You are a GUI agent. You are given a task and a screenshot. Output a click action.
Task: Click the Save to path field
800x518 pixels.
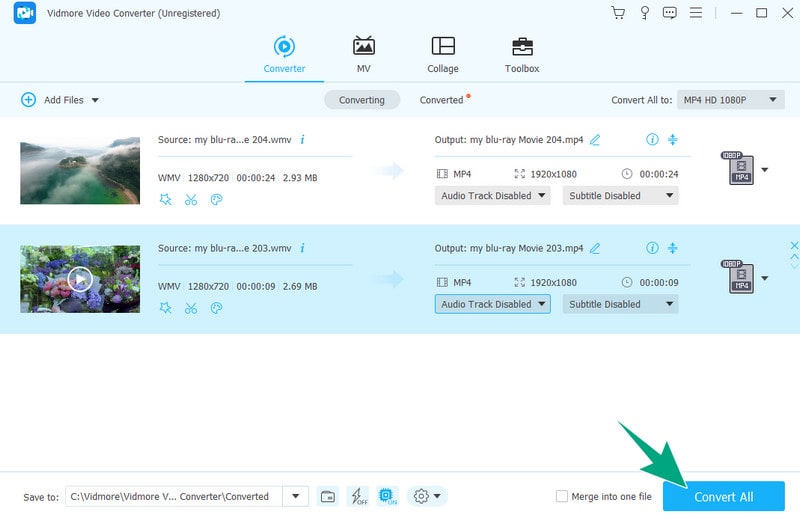click(175, 496)
